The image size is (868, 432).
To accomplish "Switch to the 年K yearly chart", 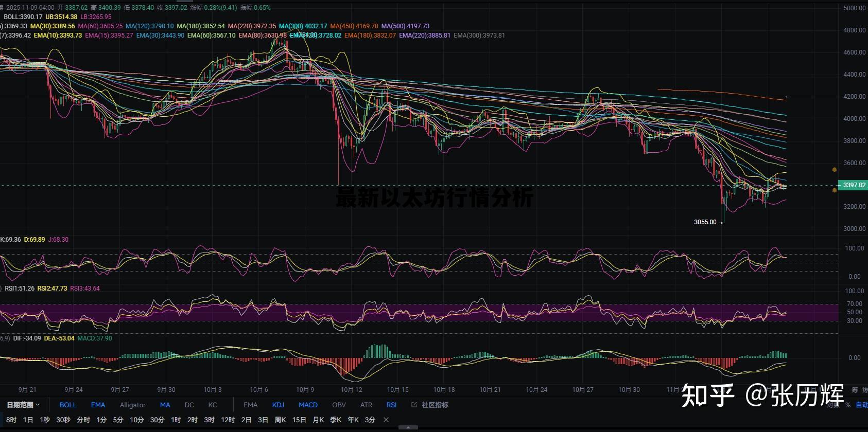I will [353, 420].
